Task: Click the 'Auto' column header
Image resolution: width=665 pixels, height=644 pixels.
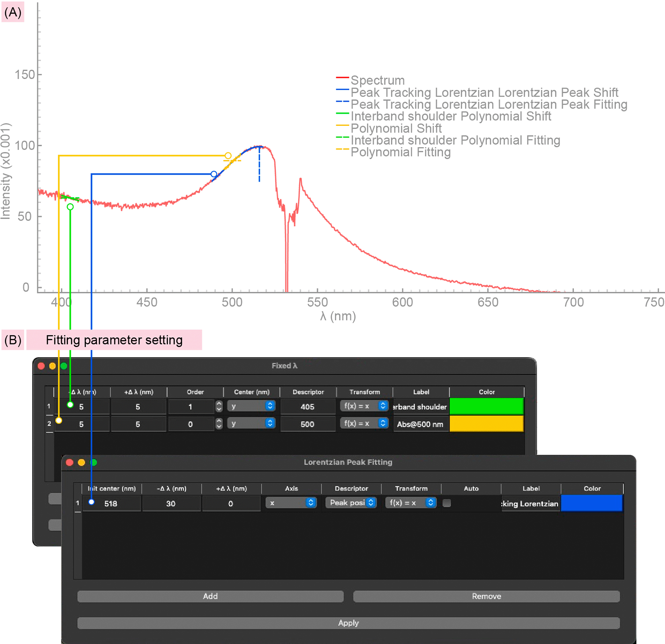Action: pos(471,488)
